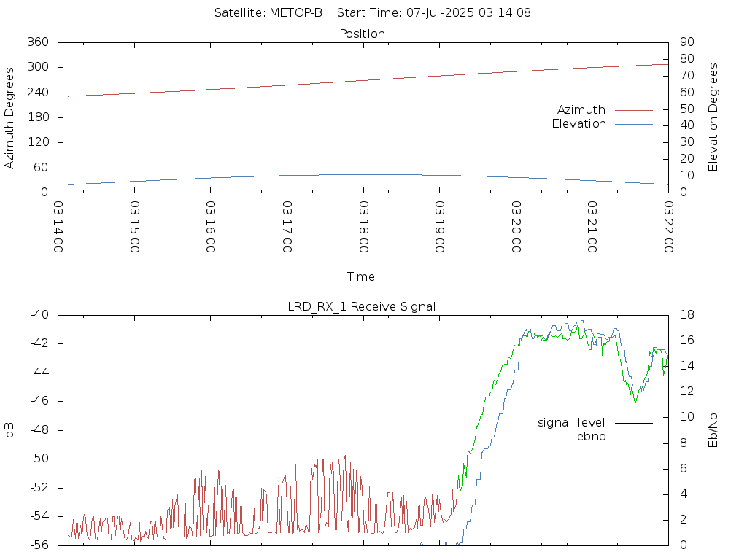The width and height of the screenshot is (747, 560).
Task: Click the LRD_RX_1 Receive Signal chart title
Action: (362, 307)
